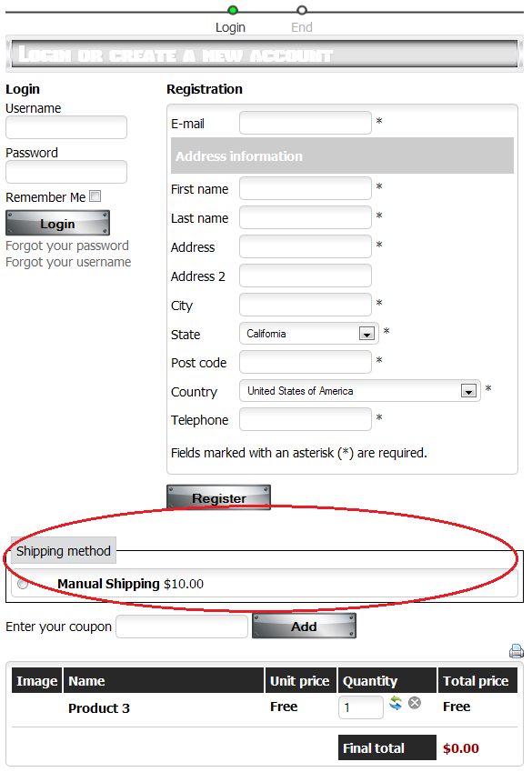This screenshot has width=532, height=772.
Task: Select the coupon code input box
Action: pyautogui.click(x=182, y=627)
